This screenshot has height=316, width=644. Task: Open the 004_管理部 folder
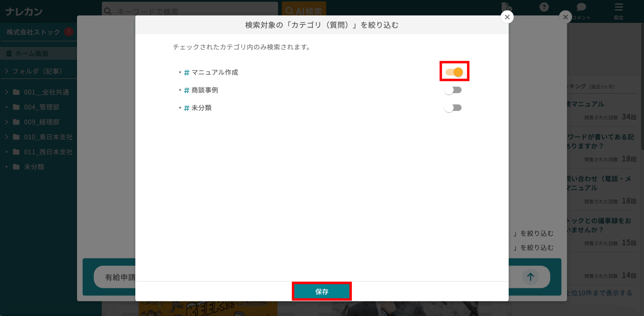42,107
